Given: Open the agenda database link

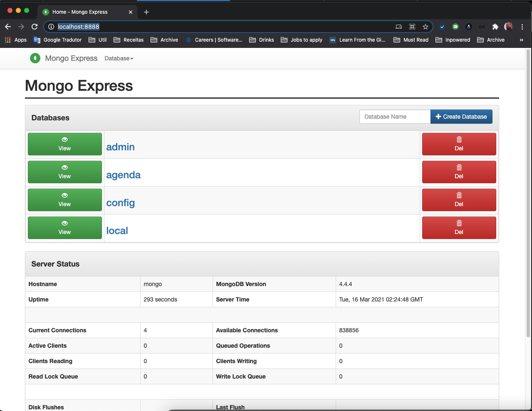Looking at the screenshot, I should [x=124, y=175].
